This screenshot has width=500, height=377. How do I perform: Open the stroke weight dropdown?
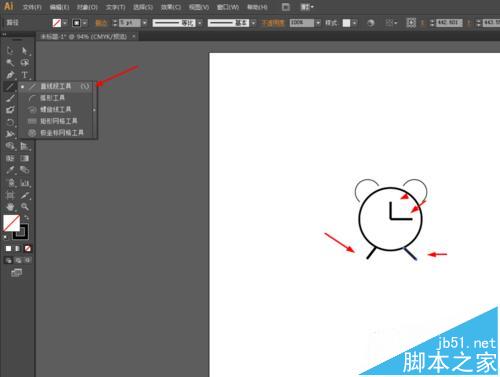[144, 23]
